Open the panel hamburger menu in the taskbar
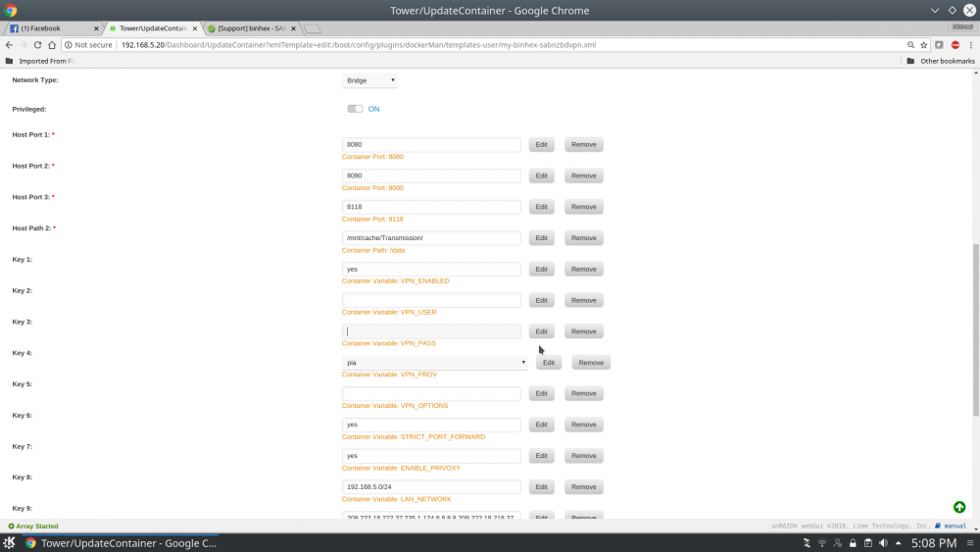 [970, 542]
